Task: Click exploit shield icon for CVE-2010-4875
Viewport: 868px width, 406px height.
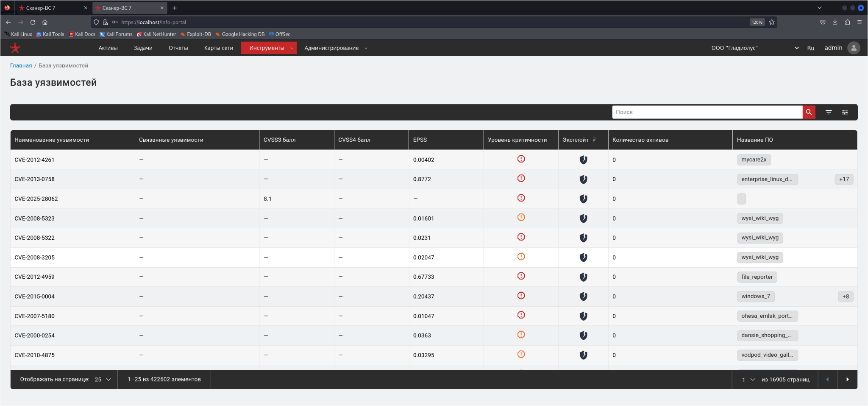Action: (x=583, y=355)
